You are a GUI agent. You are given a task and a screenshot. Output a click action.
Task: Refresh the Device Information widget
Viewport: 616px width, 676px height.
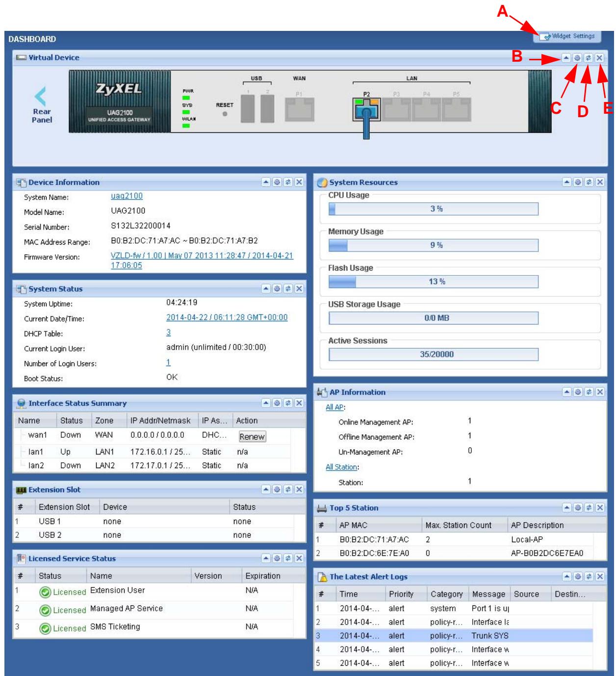tap(288, 182)
